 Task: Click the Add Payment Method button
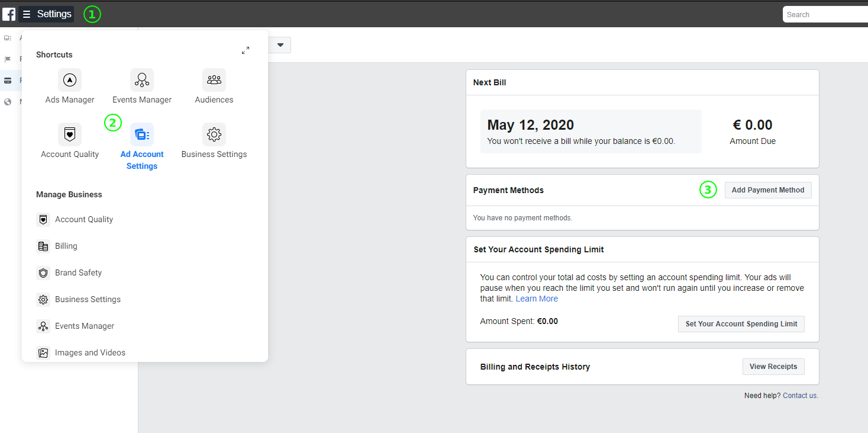(x=767, y=190)
